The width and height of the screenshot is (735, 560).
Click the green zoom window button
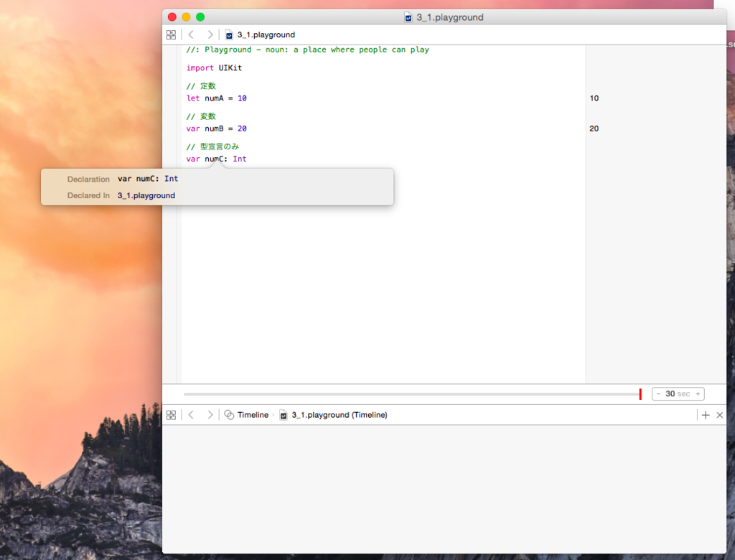point(200,17)
